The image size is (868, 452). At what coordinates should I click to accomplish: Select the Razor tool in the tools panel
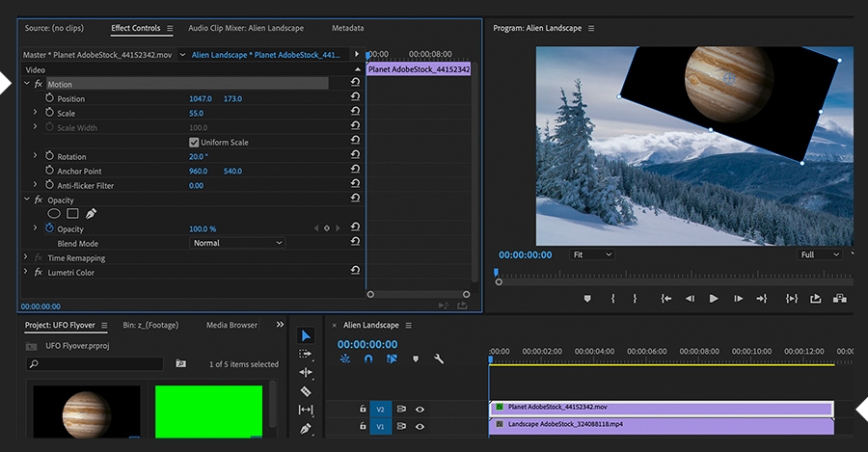pyautogui.click(x=306, y=391)
